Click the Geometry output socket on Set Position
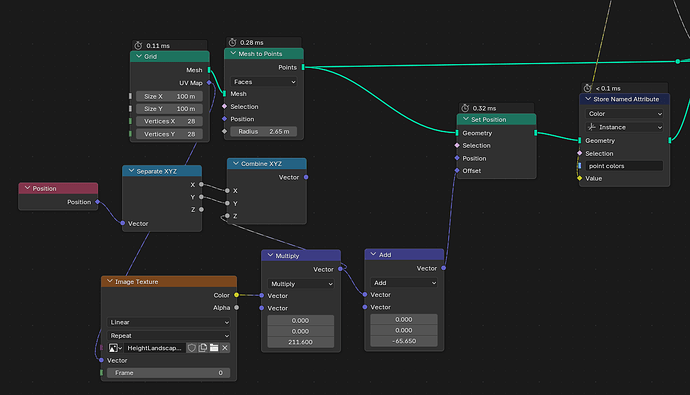690x395 pixels. [x=536, y=133]
